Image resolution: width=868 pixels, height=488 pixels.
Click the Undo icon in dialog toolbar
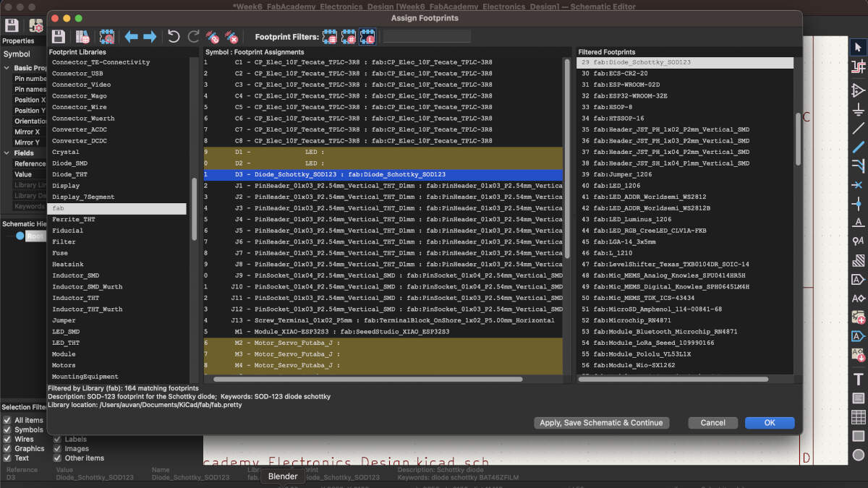[x=174, y=36]
